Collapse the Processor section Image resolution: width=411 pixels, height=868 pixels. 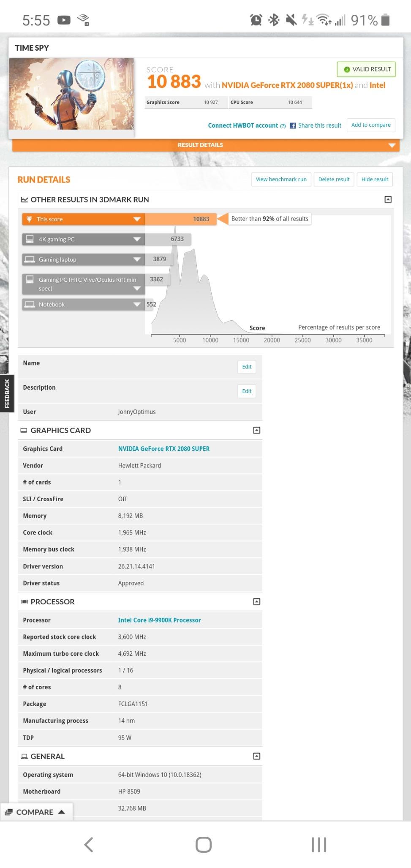[x=256, y=601]
